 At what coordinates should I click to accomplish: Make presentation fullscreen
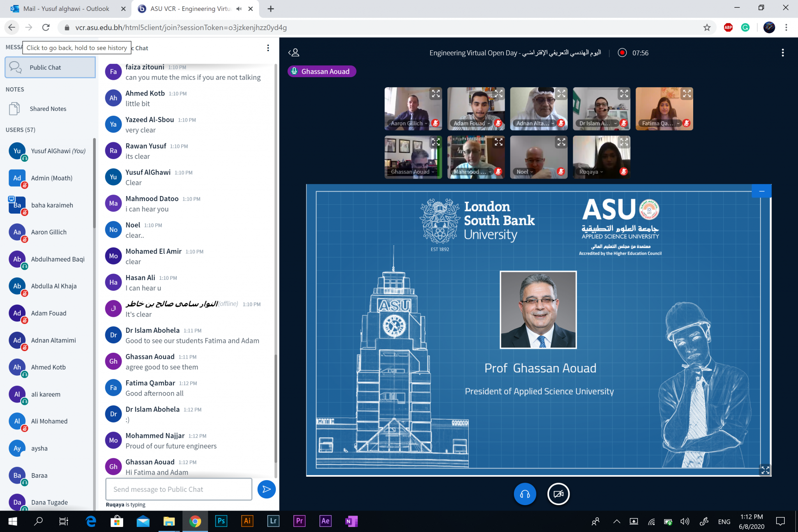pyautogui.click(x=765, y=470)
